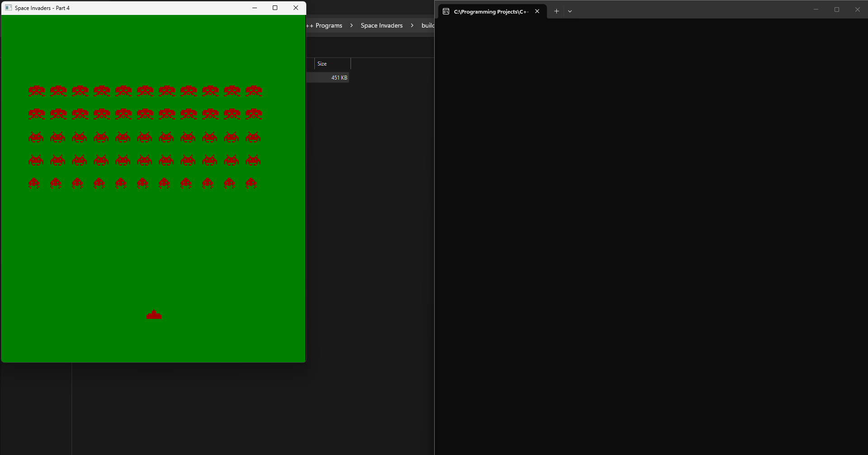This screenshot has width=868, height=455.
Task: Select the C:\Programming Projects terminal tab
Action: coord(493,11)
